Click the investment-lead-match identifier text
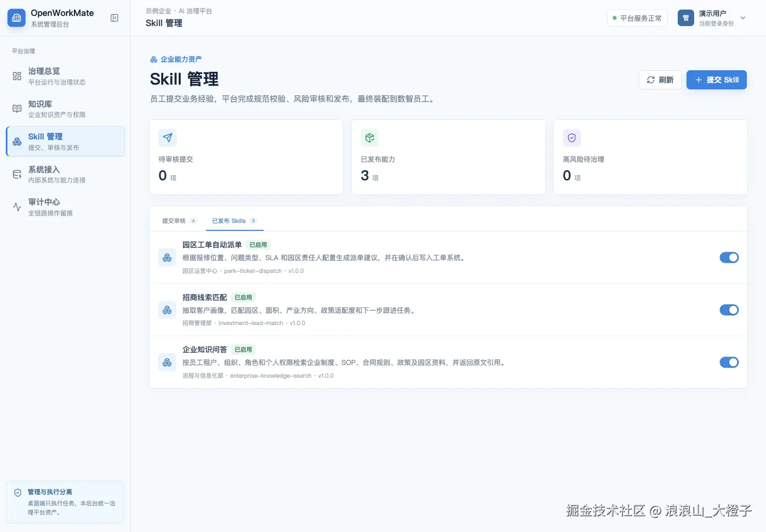This screenshot has height=532, width=766. pyautogui.click(x=251, y=323)
